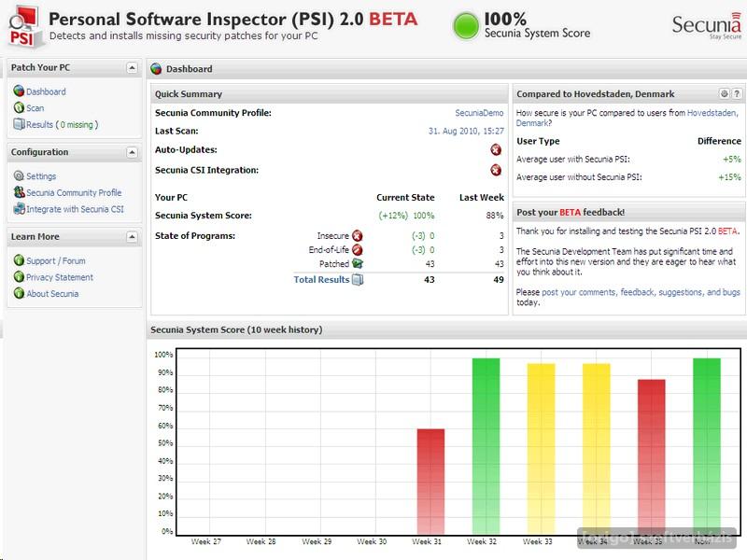Click the help question mark icon
The height and width of the screenshot is (560, 747).
point(737,93)
